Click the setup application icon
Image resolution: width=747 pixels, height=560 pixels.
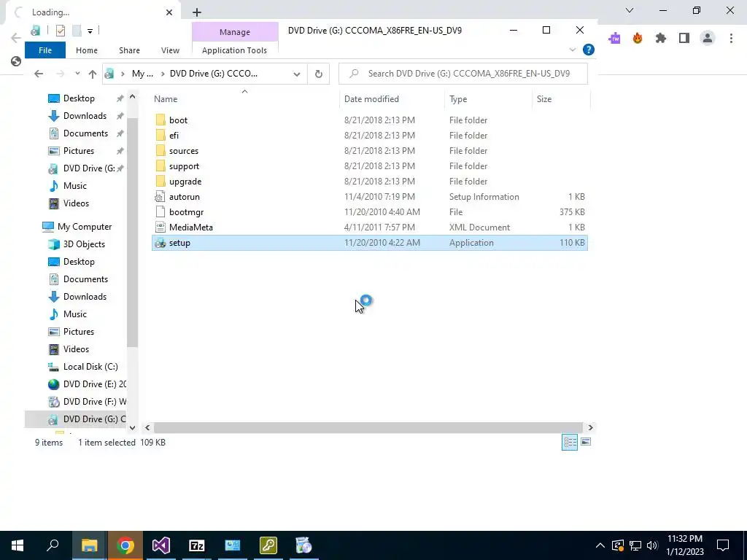click(160, 243)
